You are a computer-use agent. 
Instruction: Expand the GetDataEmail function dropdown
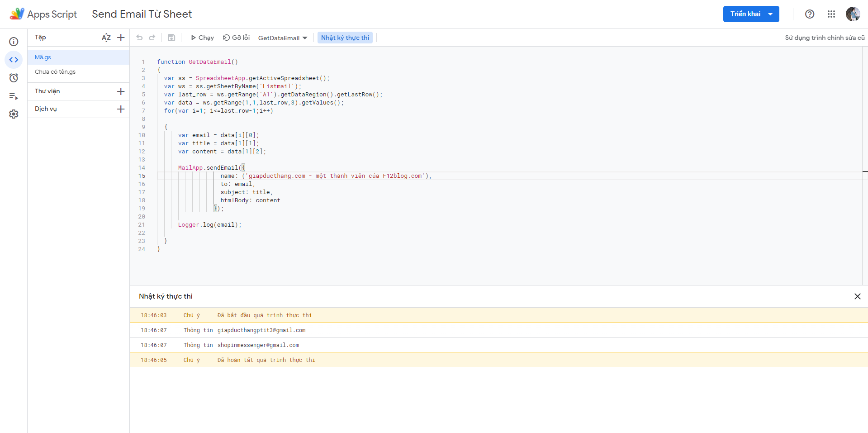tap(283, 38)
